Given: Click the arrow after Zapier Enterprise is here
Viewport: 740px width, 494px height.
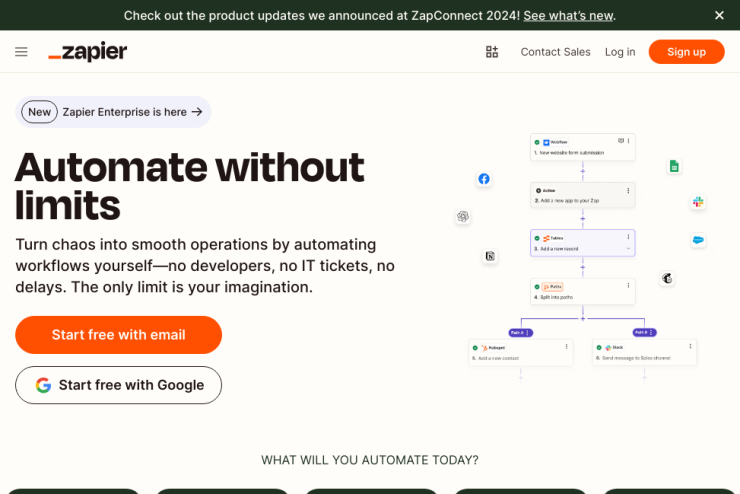Looking at the screenshot, I should tap(197, 112).
